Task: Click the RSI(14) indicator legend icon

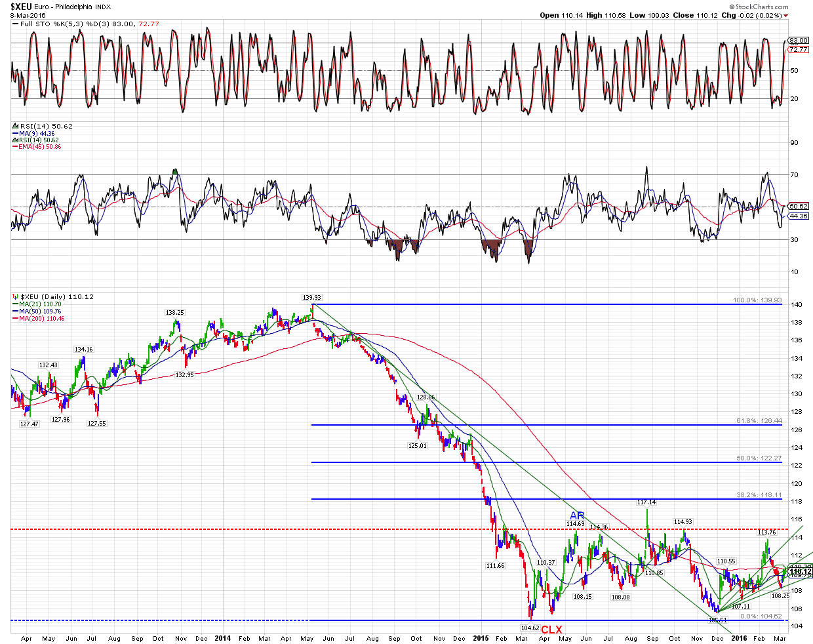Action: (x=15, y=126)
